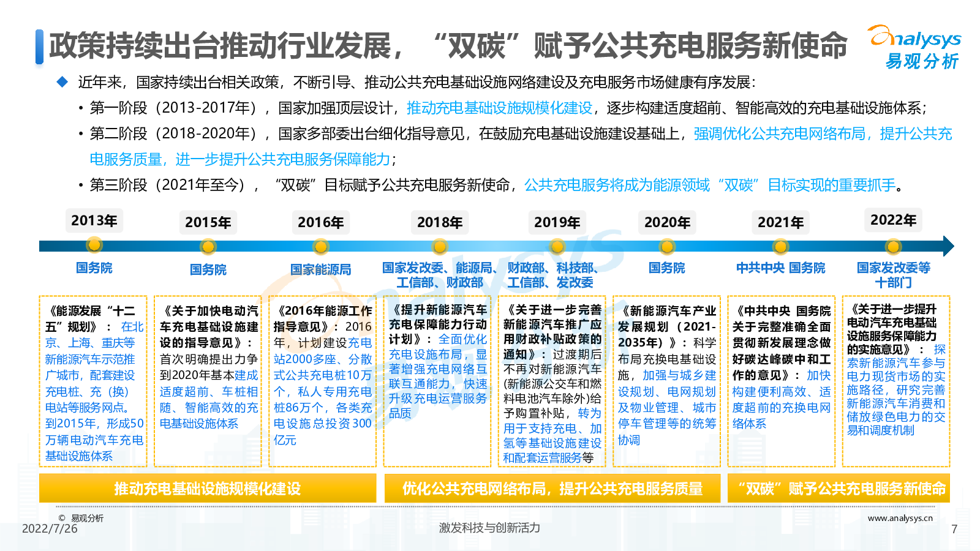Image resolution: width=980 pixels, height=551 pixels.
Task: Click the 《2016年能源工作指导意见》 box
Action: point(323,381)
